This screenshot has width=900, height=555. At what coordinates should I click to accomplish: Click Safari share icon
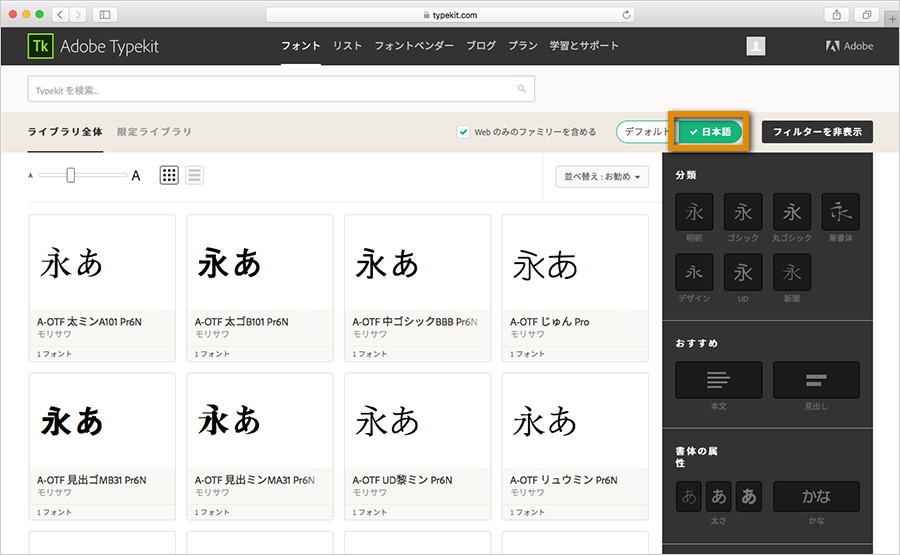coord(837,15)
